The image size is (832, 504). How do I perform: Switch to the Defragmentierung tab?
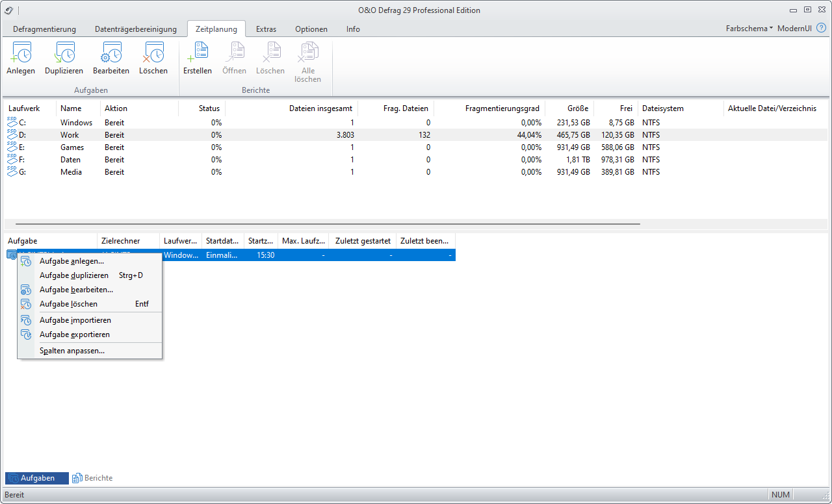pos(44,29)
